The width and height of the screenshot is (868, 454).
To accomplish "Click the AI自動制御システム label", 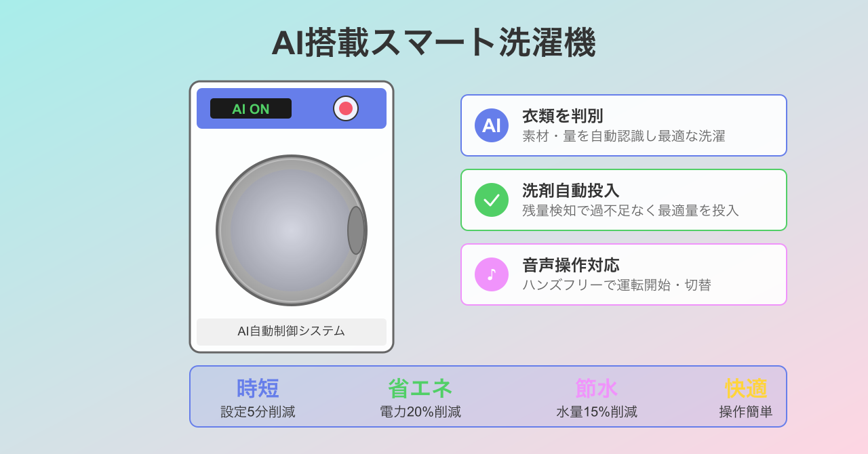I will pyautogui.click(x=292, y=331).
